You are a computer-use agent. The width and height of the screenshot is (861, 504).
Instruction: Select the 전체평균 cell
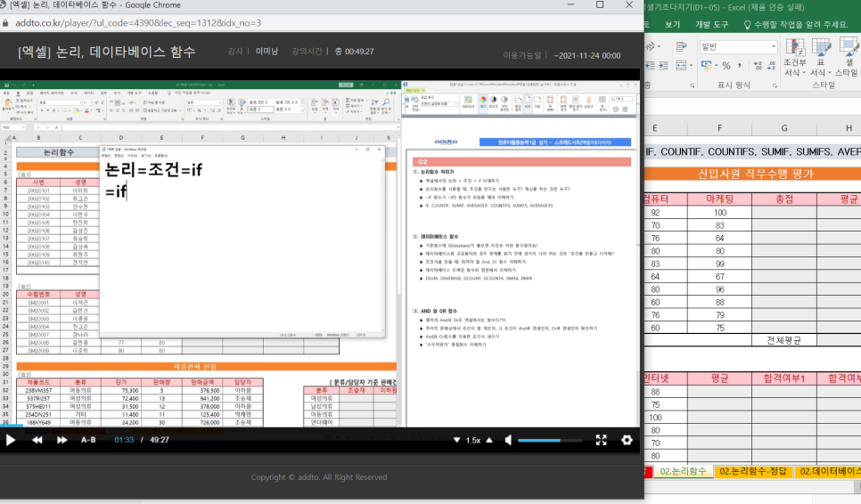click(x=784, y=340)
